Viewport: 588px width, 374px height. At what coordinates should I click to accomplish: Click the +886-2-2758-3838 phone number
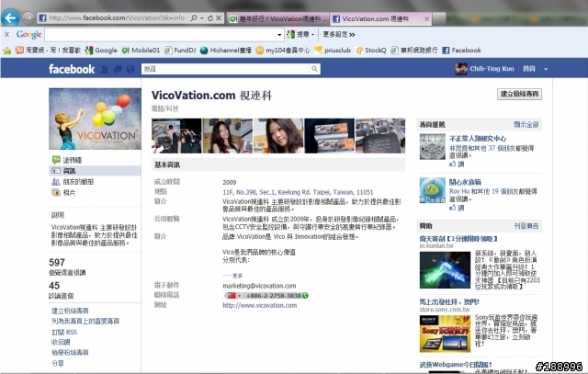click(274, 296)
